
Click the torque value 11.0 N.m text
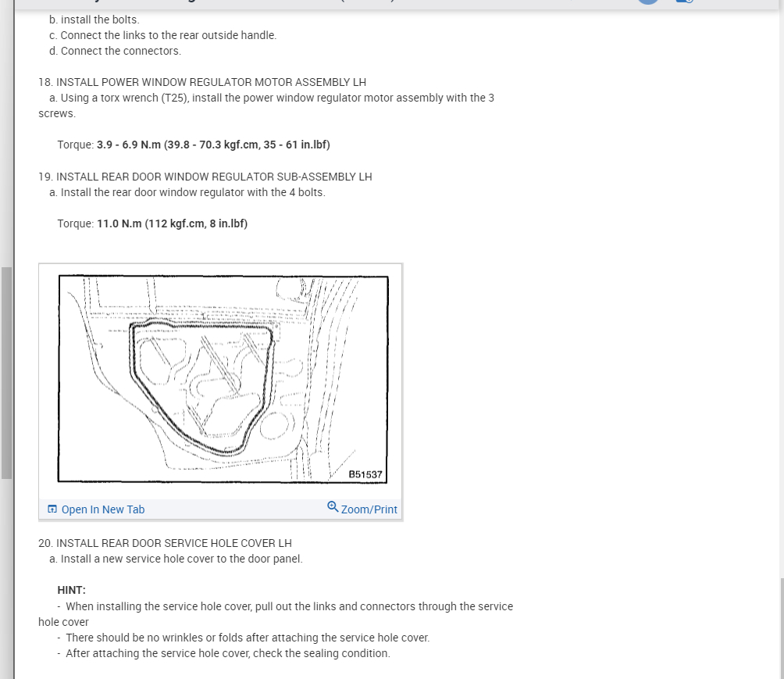click(172, 223)
